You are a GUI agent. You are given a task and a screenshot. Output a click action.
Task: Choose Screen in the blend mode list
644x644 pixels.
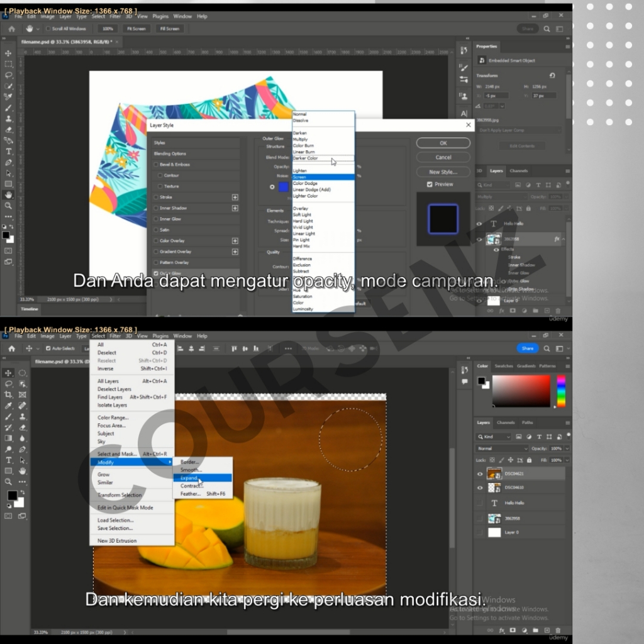pyautogui.click(x=323, y=177)
